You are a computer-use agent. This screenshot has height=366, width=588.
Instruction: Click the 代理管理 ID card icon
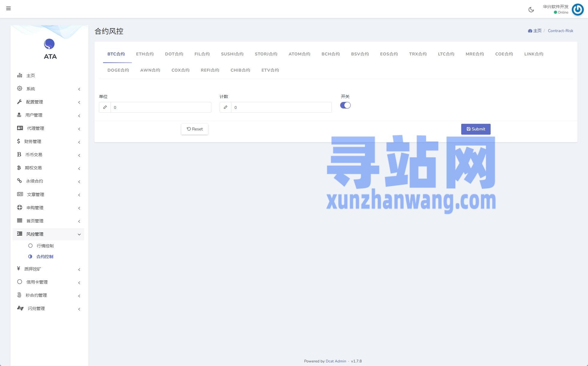pos(20,128)
